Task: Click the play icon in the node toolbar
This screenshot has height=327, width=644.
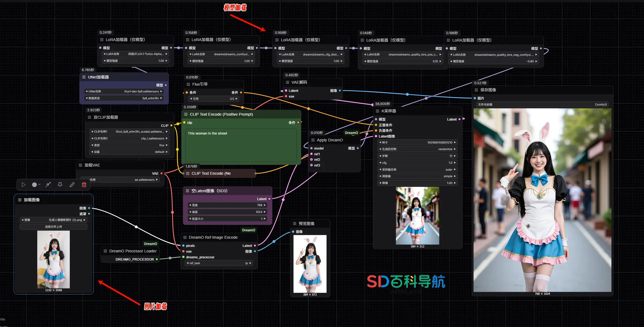Action: (24, 185)
